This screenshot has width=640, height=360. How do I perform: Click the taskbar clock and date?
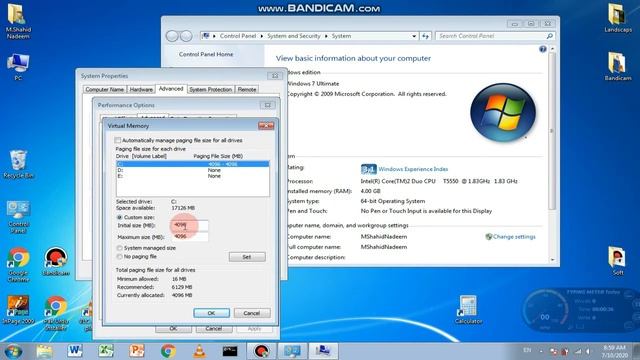point(614,351)
